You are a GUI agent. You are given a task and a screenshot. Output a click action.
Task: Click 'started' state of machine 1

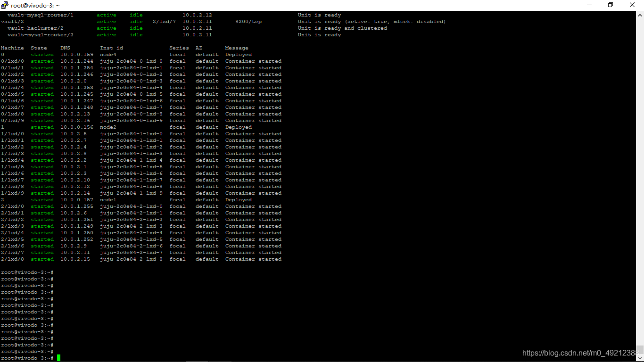click(42, 127)
